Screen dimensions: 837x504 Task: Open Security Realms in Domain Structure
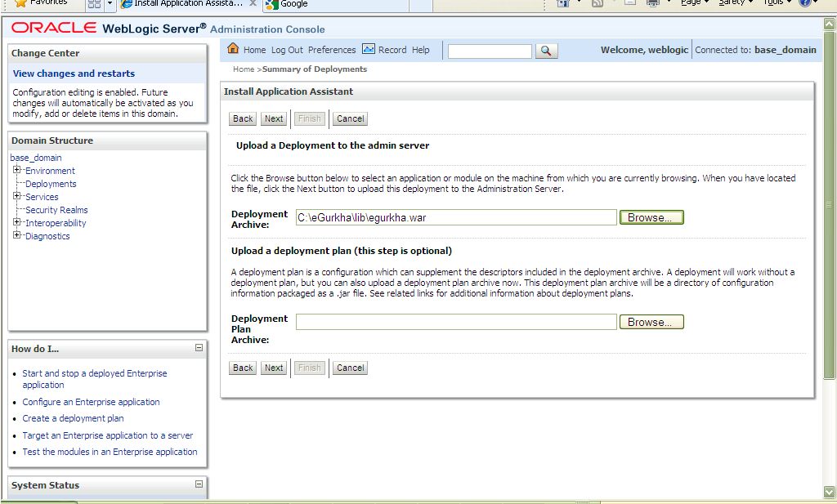click(56, 210)
